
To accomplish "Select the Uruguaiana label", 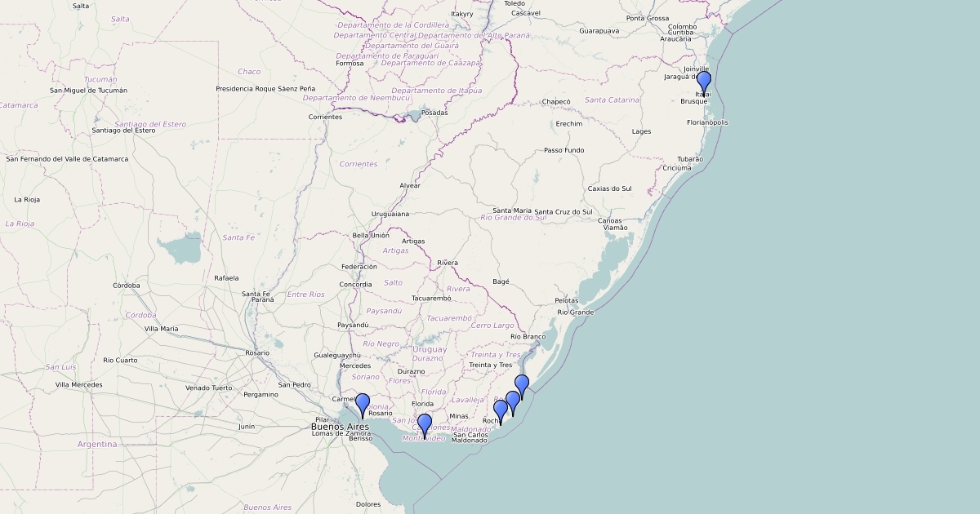I will (x=390, y=214).
